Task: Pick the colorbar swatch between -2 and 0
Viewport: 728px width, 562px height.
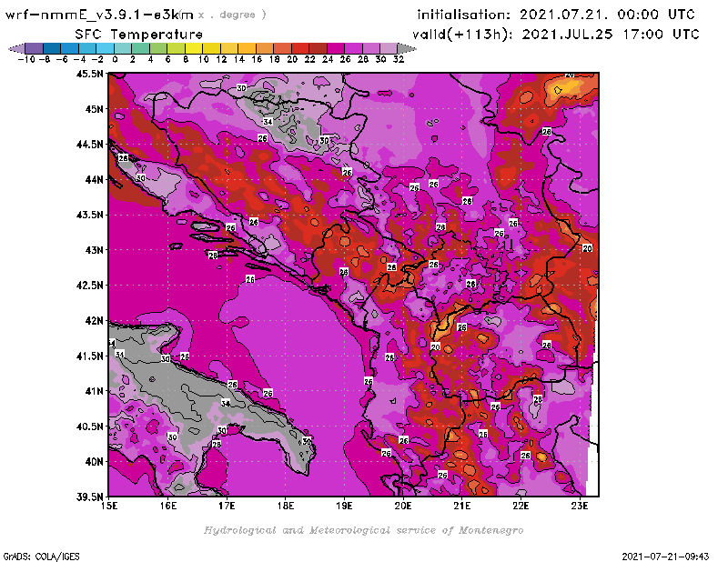Action: 105,48
